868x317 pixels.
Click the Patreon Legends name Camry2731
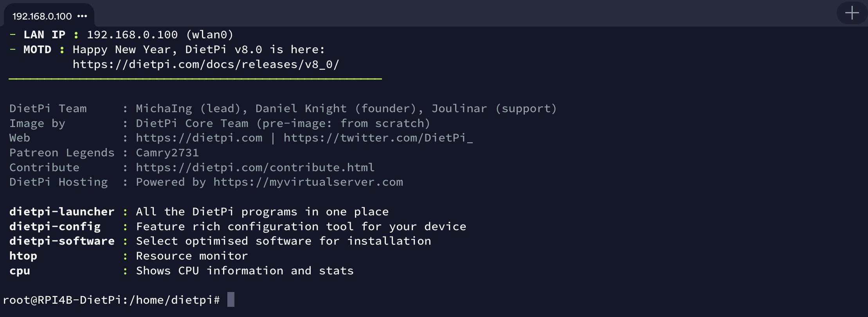(167, 153)
